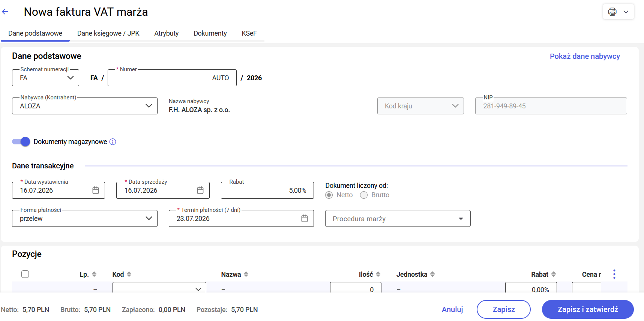The height and width of the screenshot is (321, 644).
Task: Sort positions by Rabat column
Action: click(x=554, y=274)
